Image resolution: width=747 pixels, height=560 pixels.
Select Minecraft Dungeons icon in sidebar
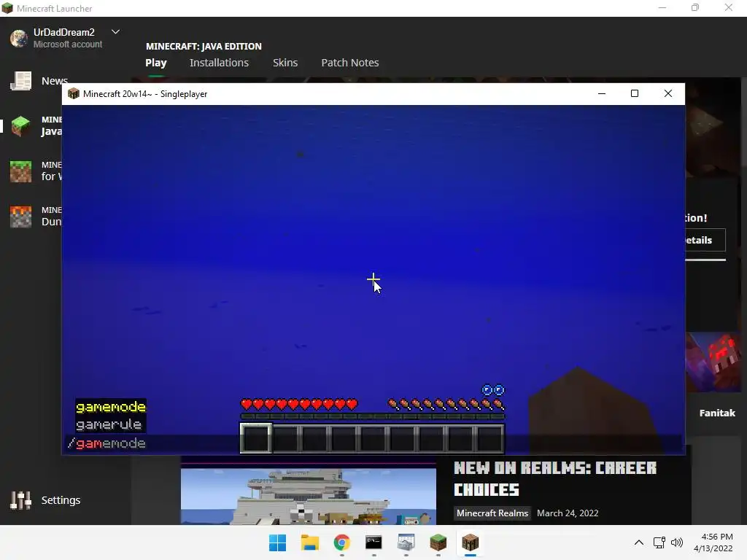click(x=21, y=217)
